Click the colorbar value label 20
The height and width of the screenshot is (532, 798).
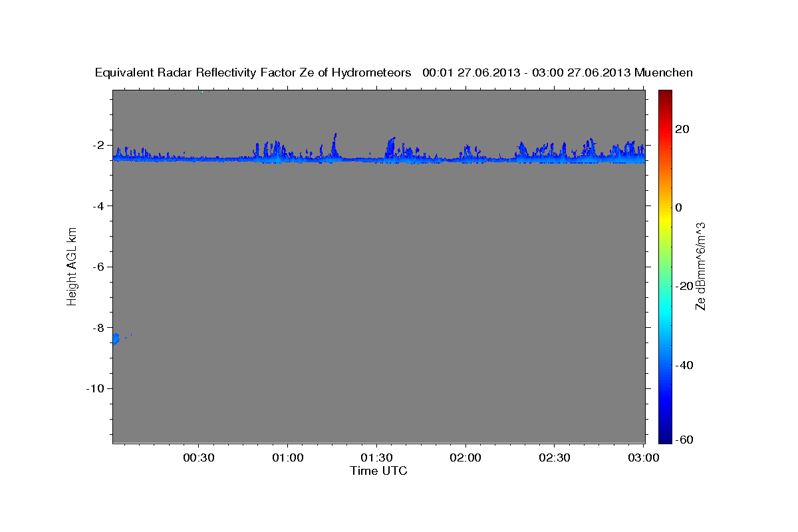coord(682,129)
